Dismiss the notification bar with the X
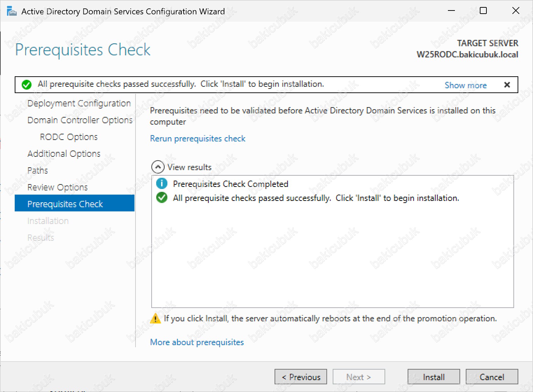The image size is (533, 392). 507,85
